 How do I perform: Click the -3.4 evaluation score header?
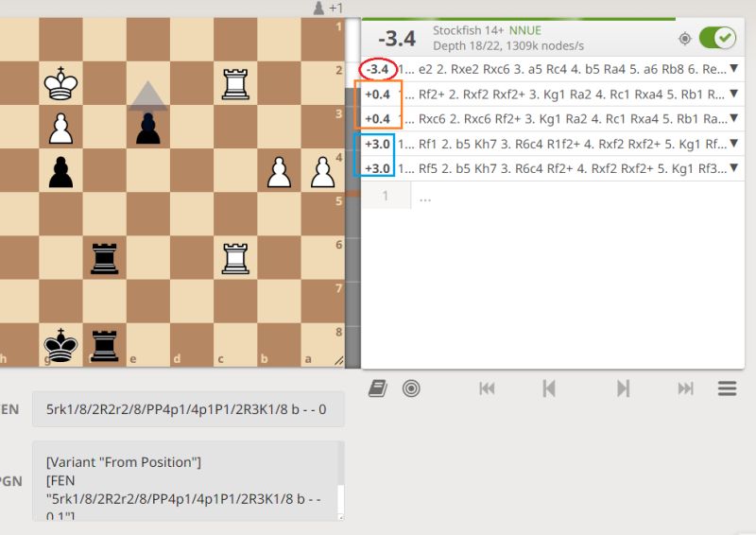(397, 38)
